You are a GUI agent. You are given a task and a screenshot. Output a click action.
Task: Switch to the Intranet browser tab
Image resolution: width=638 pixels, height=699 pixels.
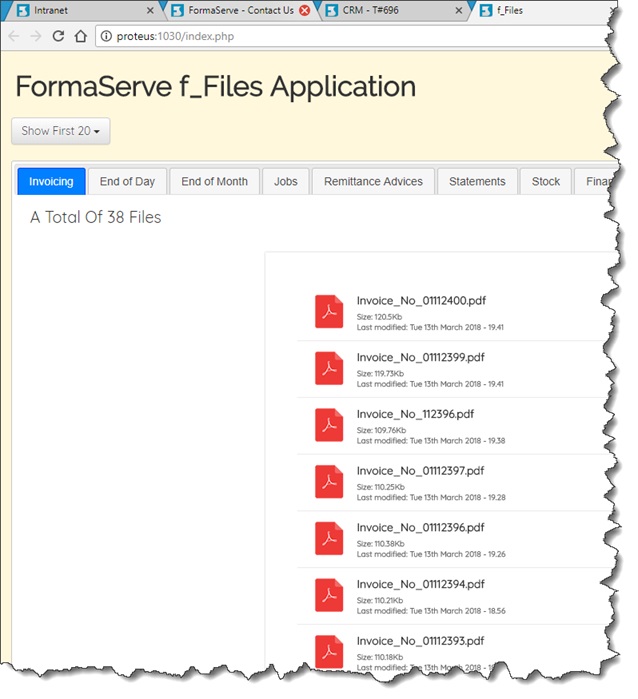[75, 10]
